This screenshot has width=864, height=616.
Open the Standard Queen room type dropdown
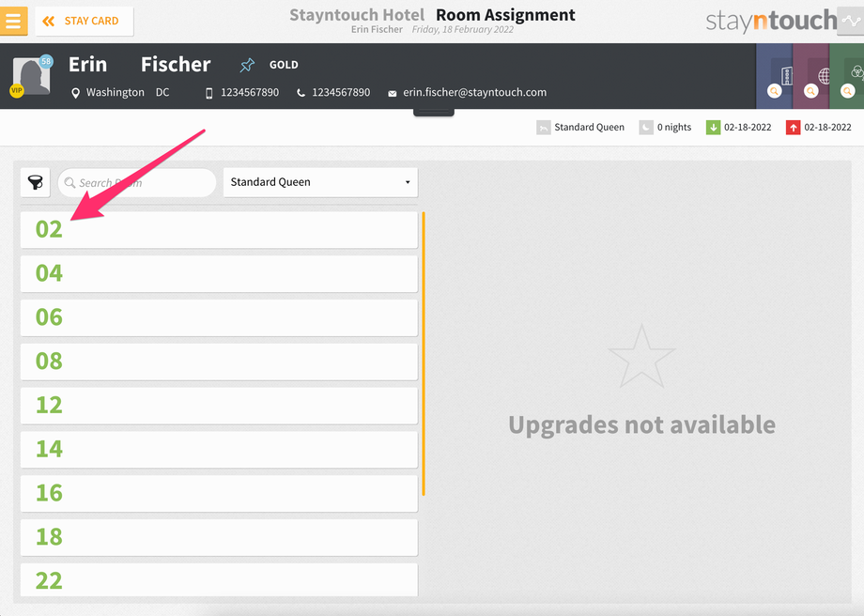click(x=320, y=182)
